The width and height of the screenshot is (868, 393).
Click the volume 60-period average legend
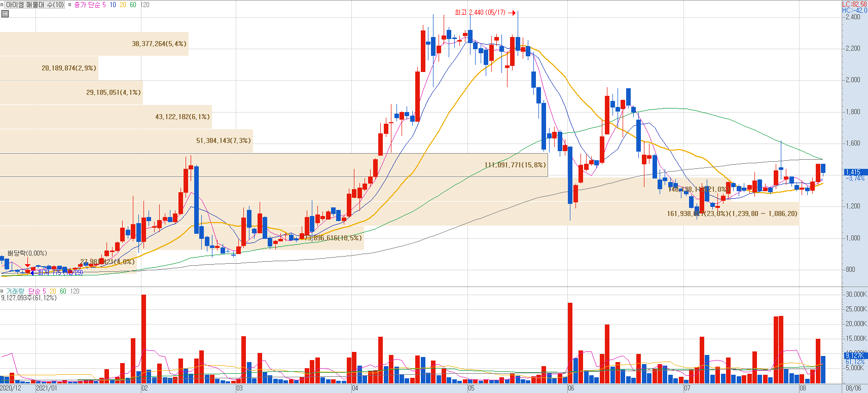pyautogui.click(x=63, y=291)
